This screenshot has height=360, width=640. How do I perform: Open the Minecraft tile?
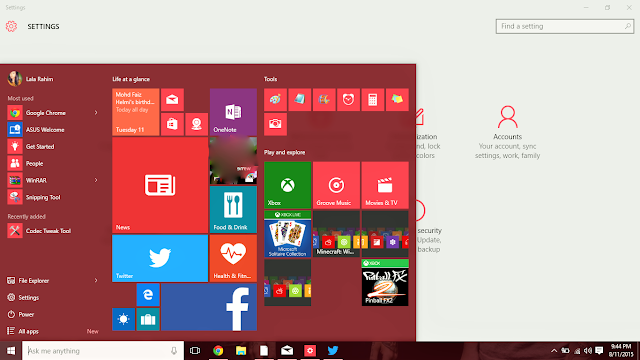pyautogui.click(x=336, y=234)
